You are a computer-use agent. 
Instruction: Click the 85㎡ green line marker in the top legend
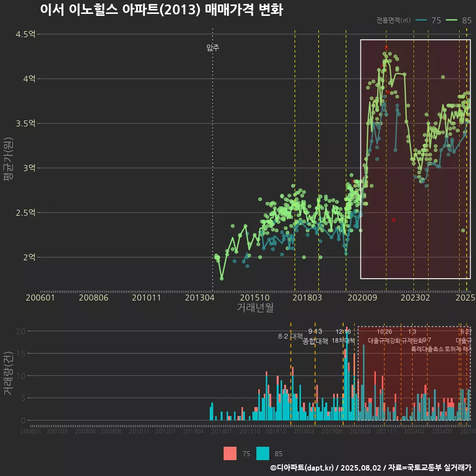tap(451, 20)
